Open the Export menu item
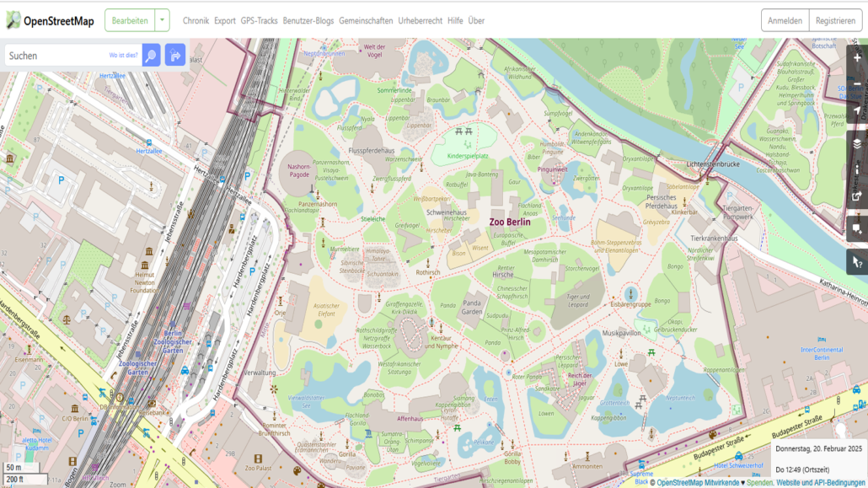 click(x=225, y=20)
